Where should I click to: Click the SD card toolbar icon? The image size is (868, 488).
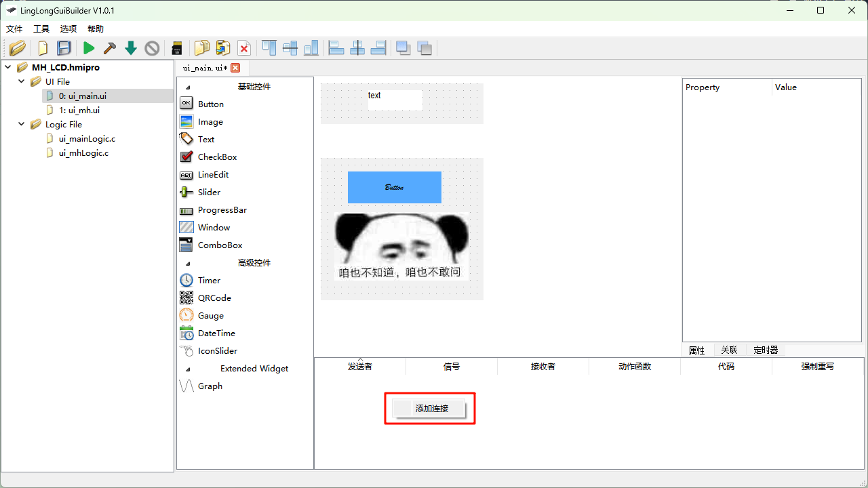[x=177, y=48]
